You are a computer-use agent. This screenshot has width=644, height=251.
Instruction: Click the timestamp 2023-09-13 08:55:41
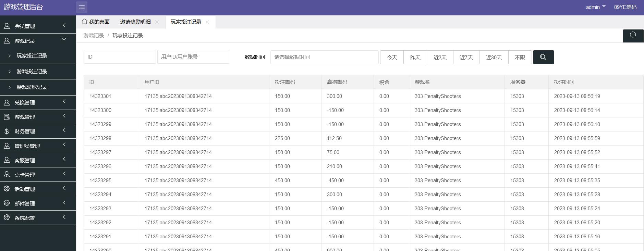(x=577, y=166)
